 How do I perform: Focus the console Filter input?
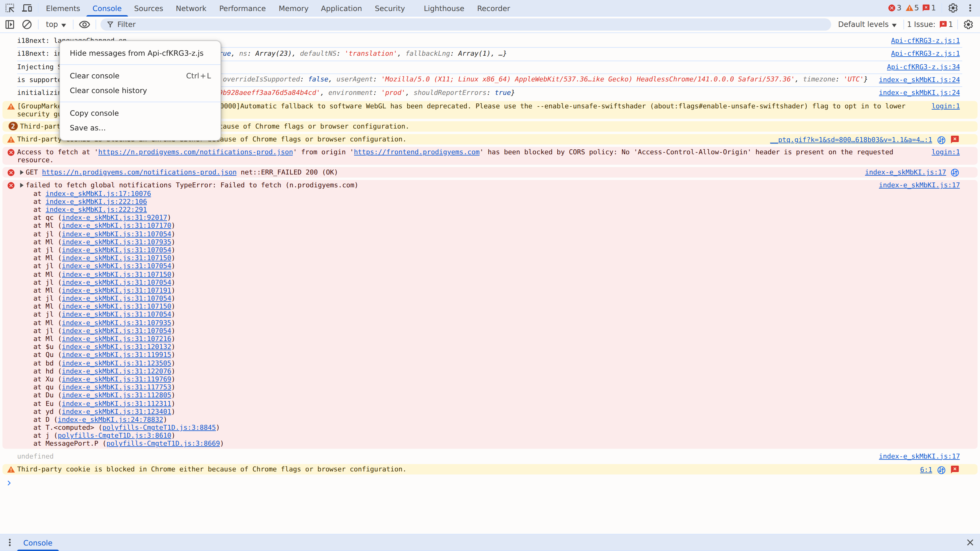(465, 24)
